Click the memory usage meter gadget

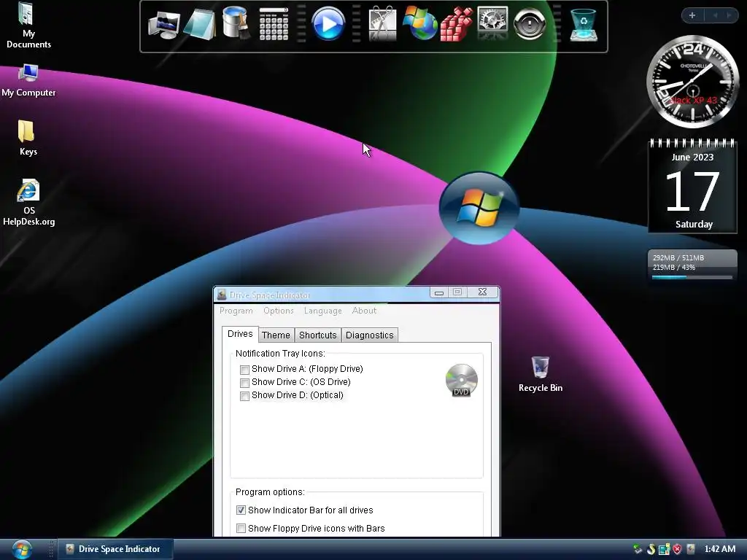pyautogui.click(x=693, y=265)
